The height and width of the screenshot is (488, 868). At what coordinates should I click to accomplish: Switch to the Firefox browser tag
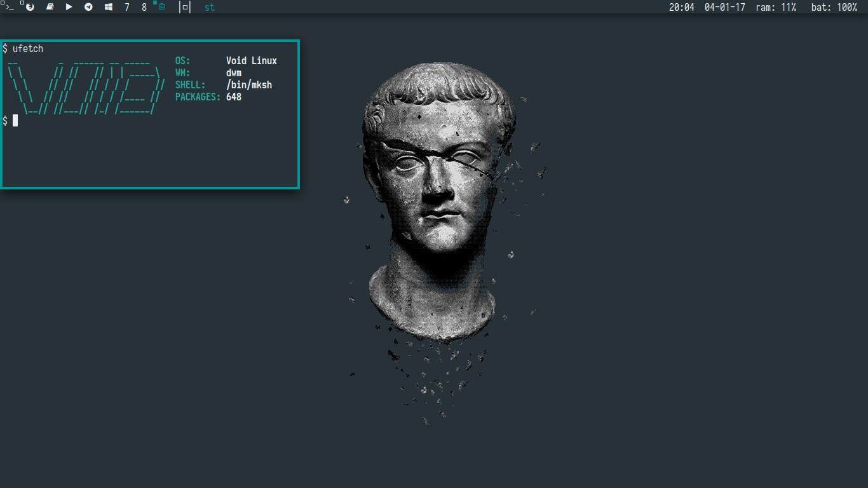[x=29, y=7]
